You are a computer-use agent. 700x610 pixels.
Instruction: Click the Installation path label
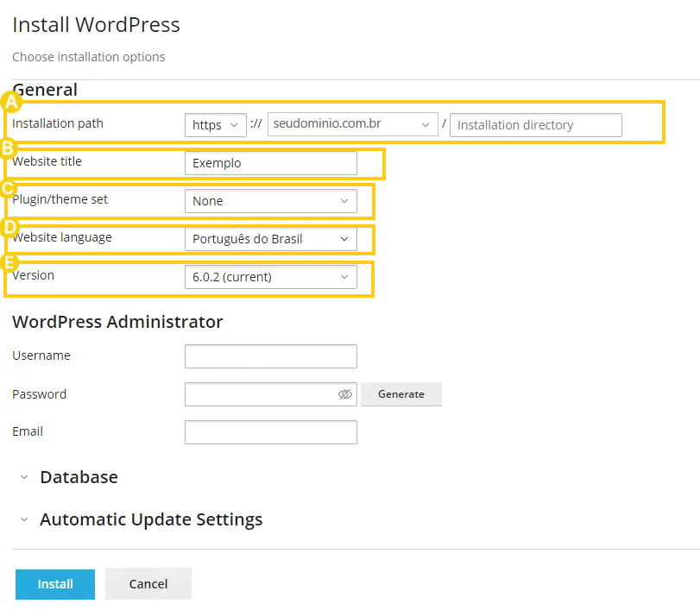[58, 123]
